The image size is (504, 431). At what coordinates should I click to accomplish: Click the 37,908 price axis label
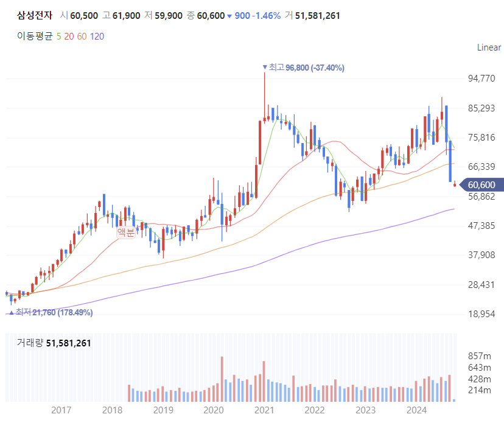pyautogui.click(x=481, y=255)
